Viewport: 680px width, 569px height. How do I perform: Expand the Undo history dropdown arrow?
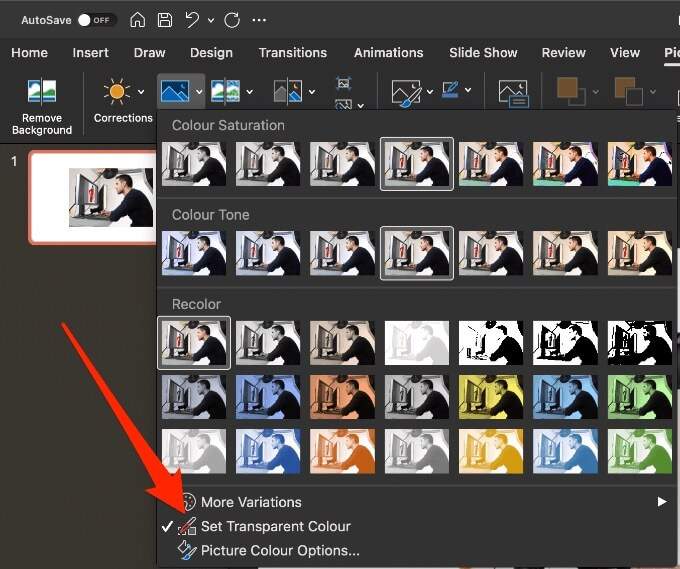coord(211,20)
